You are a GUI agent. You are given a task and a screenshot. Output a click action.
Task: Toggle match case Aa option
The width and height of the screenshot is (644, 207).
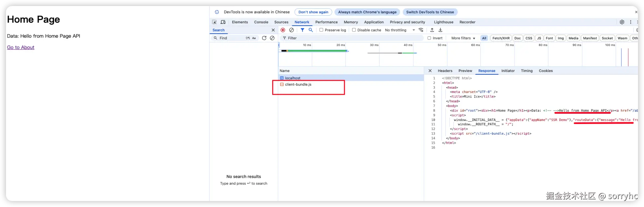pyautogui.click(x=254, y=38)
